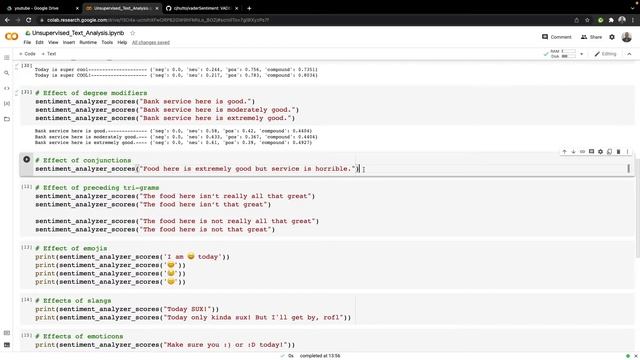Open RAM and Disk runtime dropdown
The height and width of the screenshot is (360, 640).
pyautogui.click(x=582, y=54)
